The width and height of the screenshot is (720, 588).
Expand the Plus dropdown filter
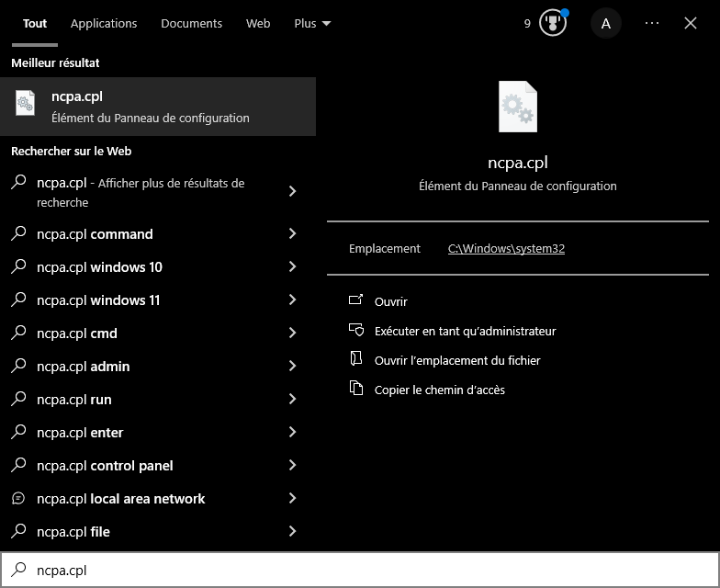click(x=312, y=24)
